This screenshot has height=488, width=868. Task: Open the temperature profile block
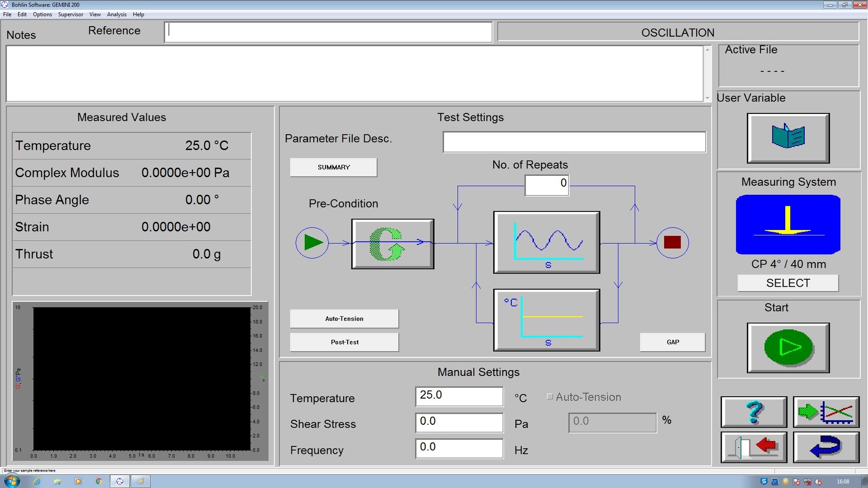(547, 320)
